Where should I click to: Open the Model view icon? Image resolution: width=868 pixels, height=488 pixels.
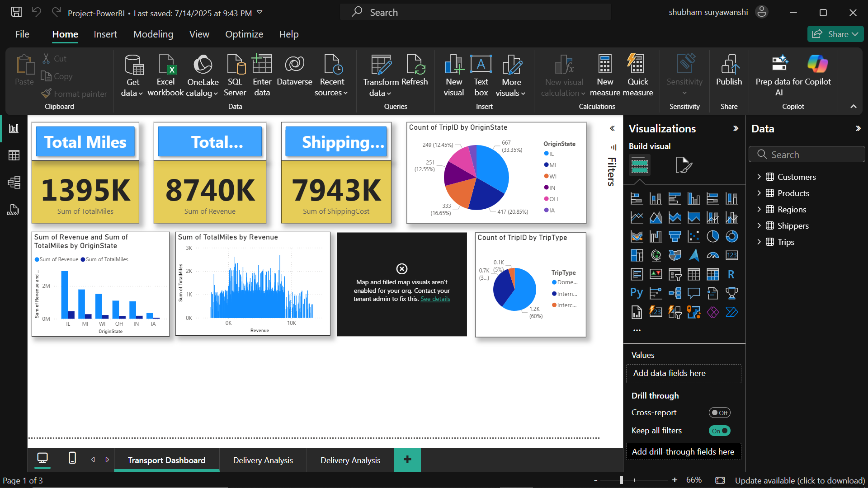click(14, 183)
